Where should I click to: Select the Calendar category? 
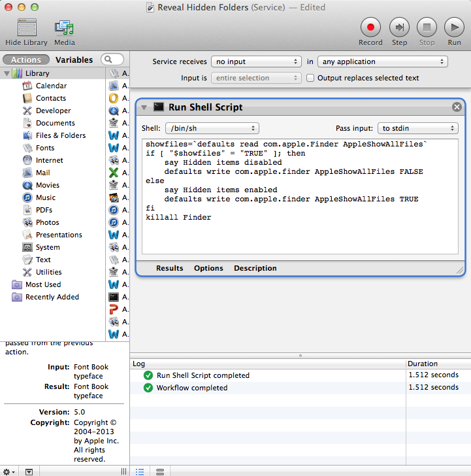click(51, 86)
